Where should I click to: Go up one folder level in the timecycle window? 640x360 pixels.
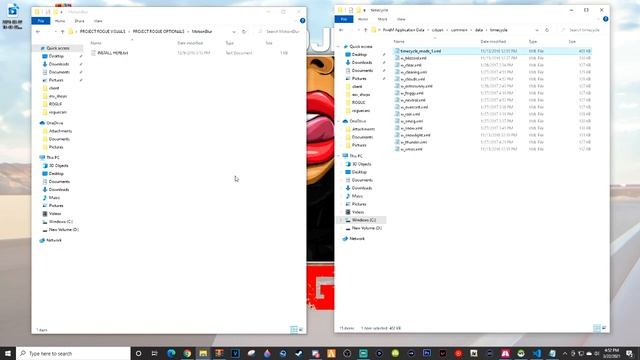(x=366, y=30)
